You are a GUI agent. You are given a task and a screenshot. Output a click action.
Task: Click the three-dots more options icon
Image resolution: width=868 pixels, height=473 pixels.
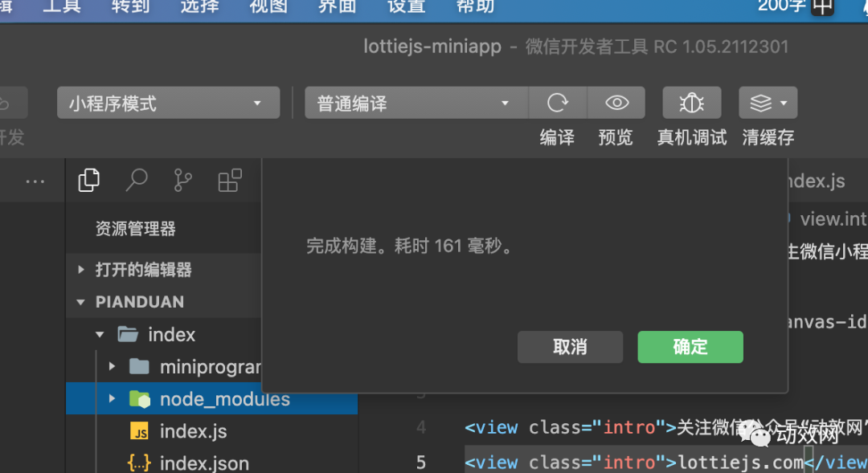(35, 181)
